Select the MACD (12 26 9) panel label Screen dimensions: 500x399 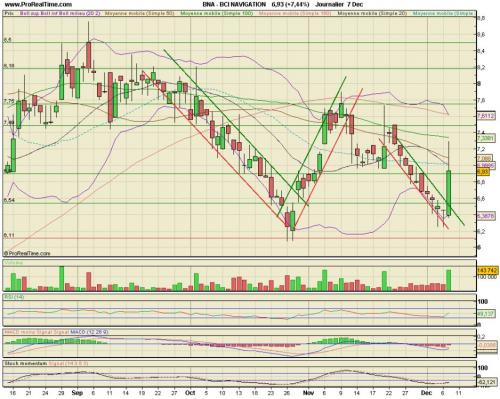(x=89, y=332)
